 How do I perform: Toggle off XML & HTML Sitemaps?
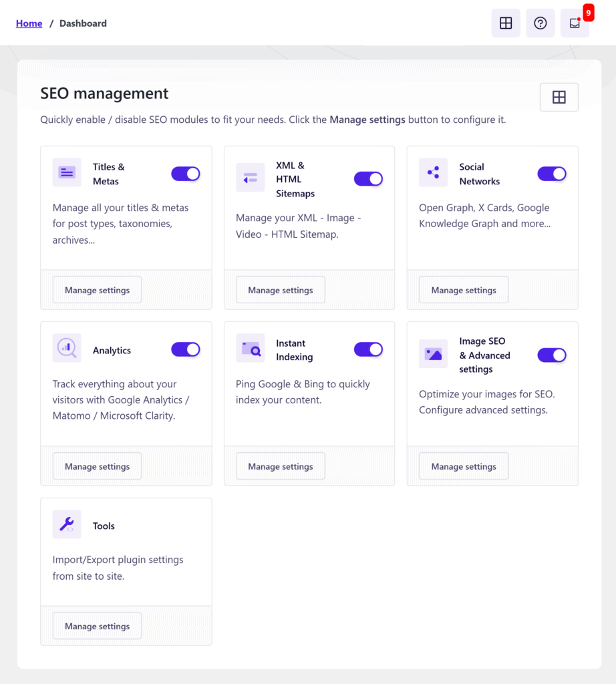tap(368, 178)
